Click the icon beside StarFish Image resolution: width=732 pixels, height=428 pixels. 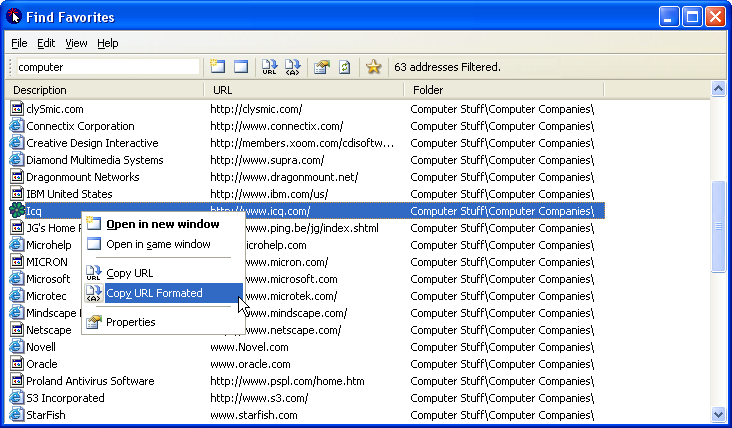(x=17, y=414)
